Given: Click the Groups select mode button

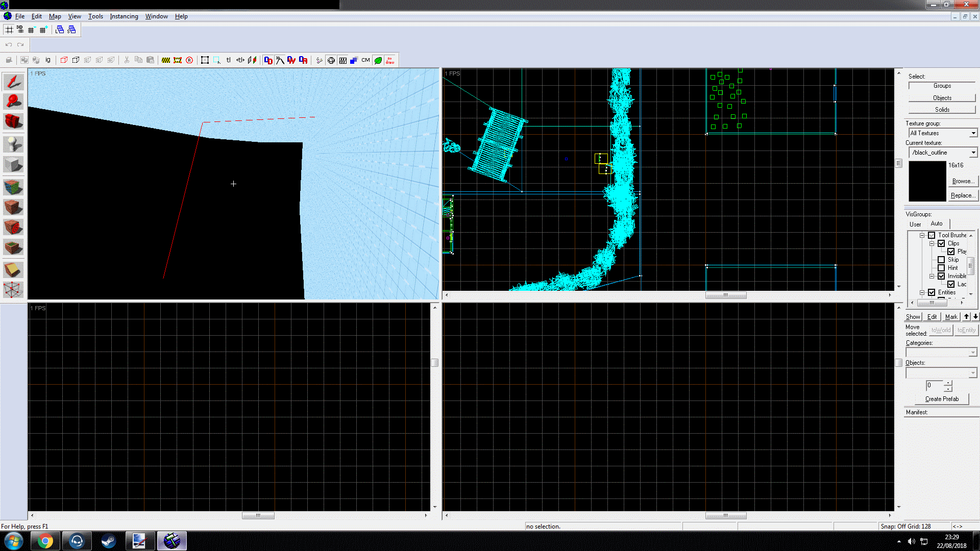Looking at the screenshot, I should [x=942, y=86].
